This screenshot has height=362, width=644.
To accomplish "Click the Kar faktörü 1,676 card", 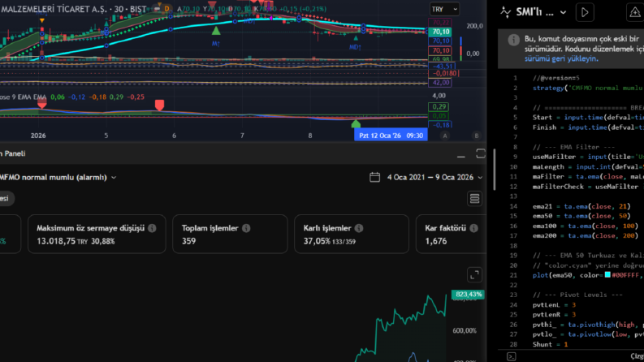I will click(x=451, y=234).
